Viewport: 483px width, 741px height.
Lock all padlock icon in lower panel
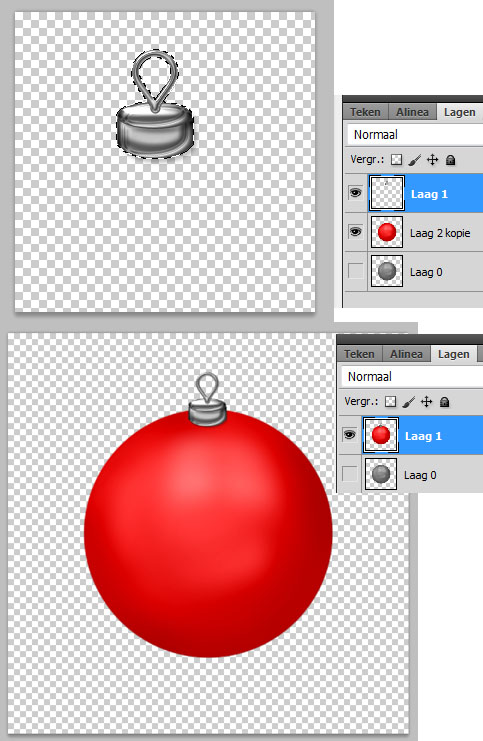tap(444, 402)
